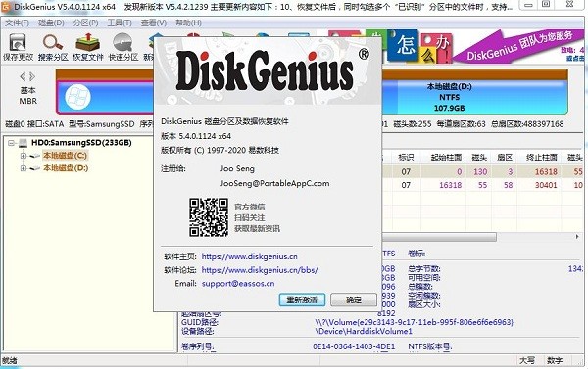Click the 快速分区 (Quick partition) toolbar icon
Image resolution: width=588 pixels, height=369 pixels.
point(123,47)
